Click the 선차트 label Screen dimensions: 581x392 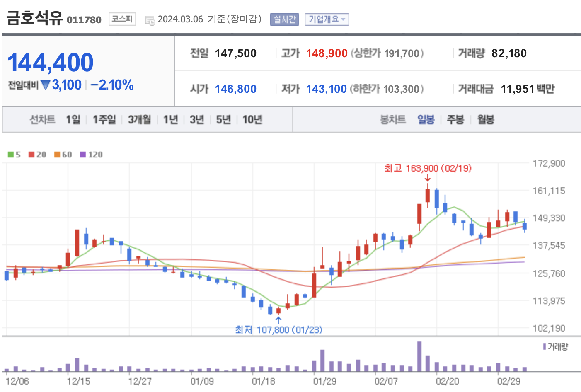click(42, 120)
